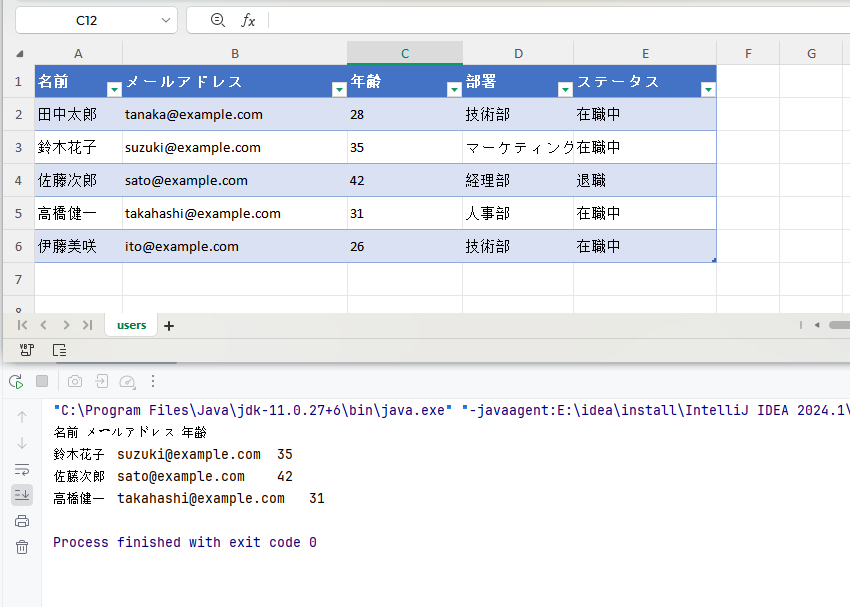Viewport: 850px width, 607px height.
Task: Go to previous sheet tab arrow
Action: (x=44, y=325)
